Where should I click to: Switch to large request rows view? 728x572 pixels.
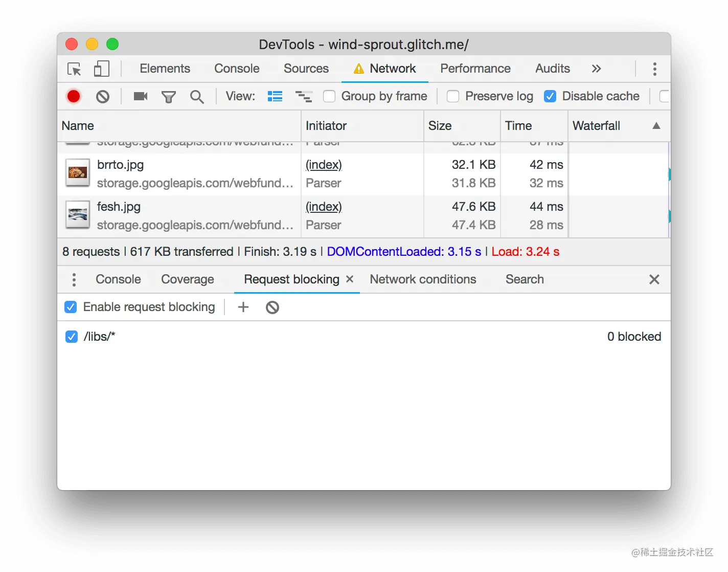tap(275, 96)
